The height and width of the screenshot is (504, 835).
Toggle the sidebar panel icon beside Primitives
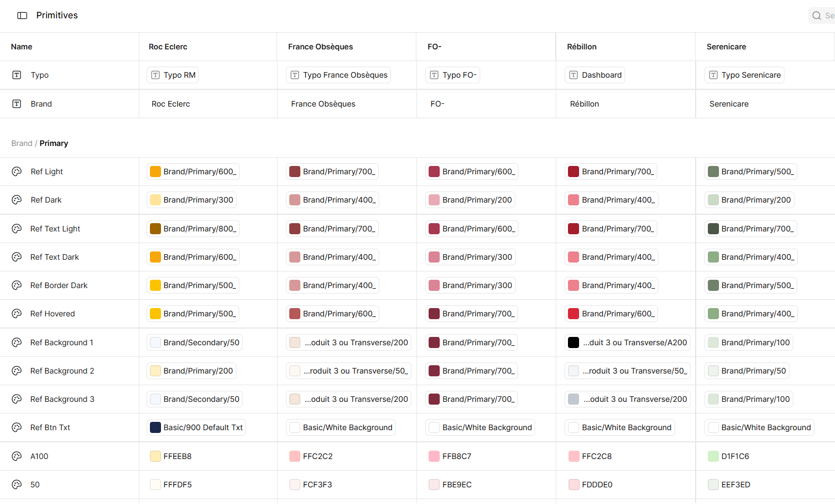[x=22, y=16]
